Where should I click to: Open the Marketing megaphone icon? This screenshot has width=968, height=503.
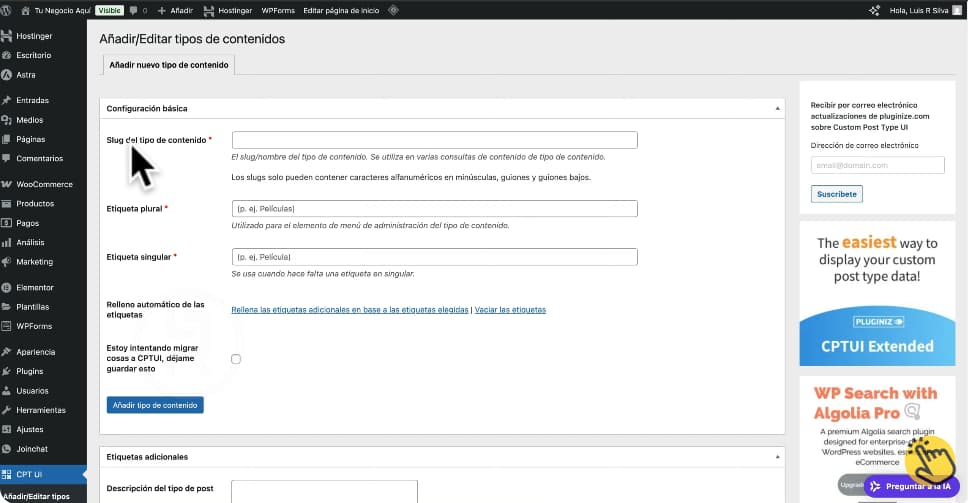click(7, 262)
